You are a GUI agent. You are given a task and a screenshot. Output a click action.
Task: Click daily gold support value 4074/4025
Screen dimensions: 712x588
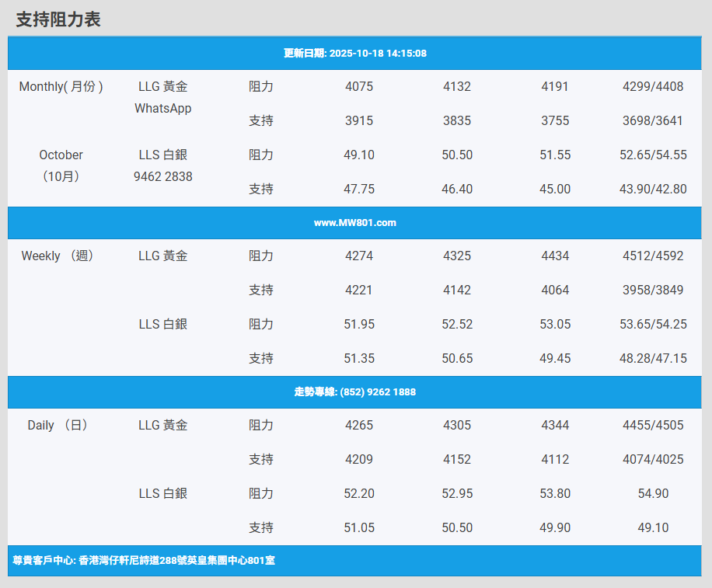(653, 459)
